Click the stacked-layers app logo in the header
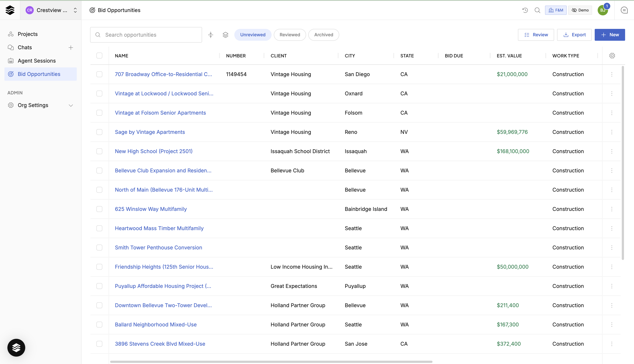Screen dimensions: 634x364 pyautogui.click(x=10, y=10)
